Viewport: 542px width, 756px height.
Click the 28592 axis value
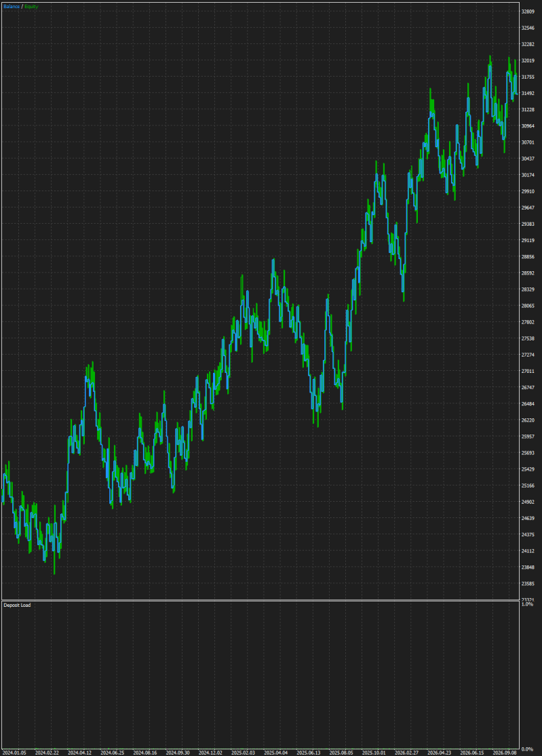528,273
